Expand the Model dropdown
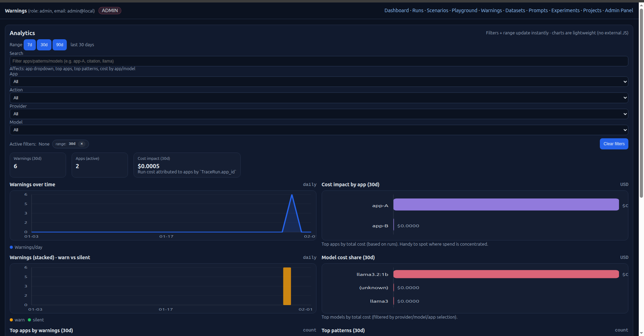This screenshot has height=336, width=644. click(319, 130)
